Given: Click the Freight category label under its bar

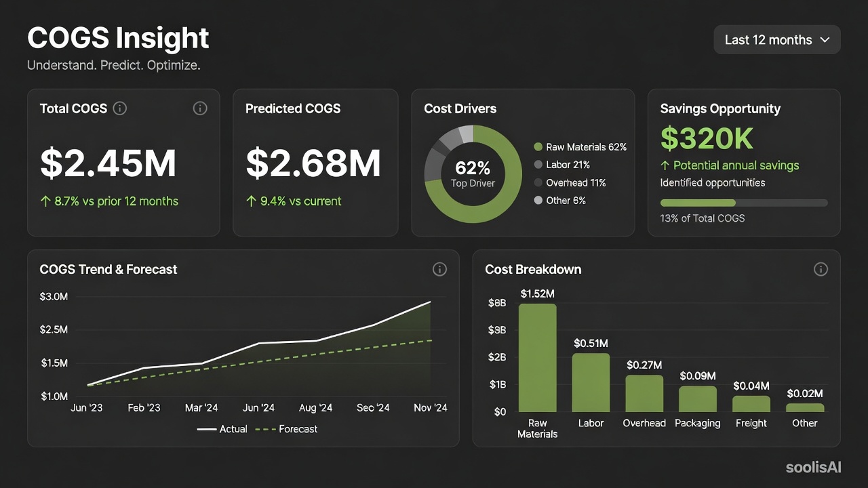Looking at the screenshot, I should click(751, 423).
